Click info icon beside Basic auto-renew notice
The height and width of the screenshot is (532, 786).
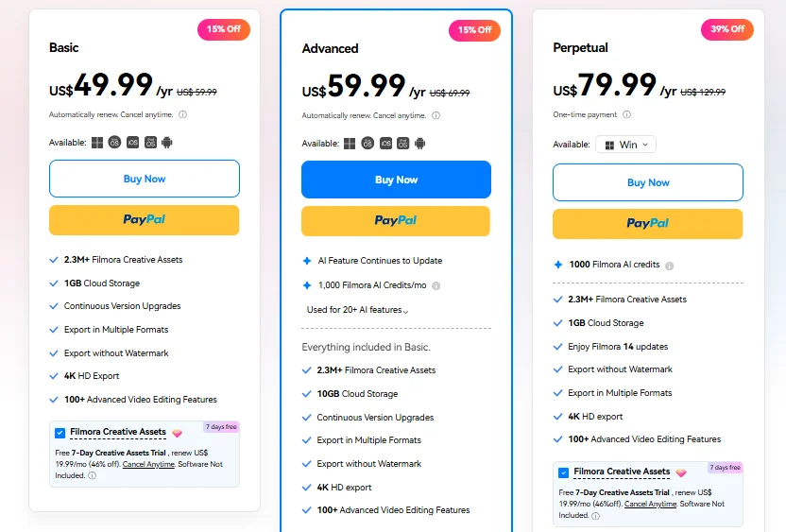pyautogui.click(x=183, y=115)
